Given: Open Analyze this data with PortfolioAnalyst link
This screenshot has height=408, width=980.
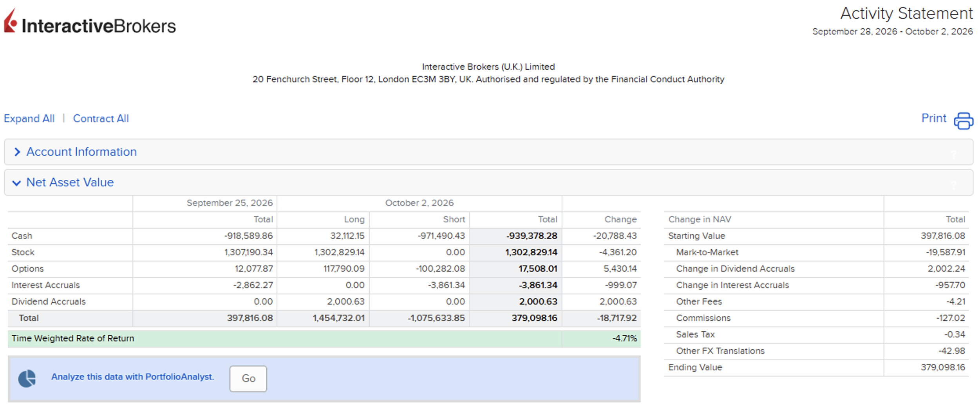Looking at the screenshot, I should [132, 377].
